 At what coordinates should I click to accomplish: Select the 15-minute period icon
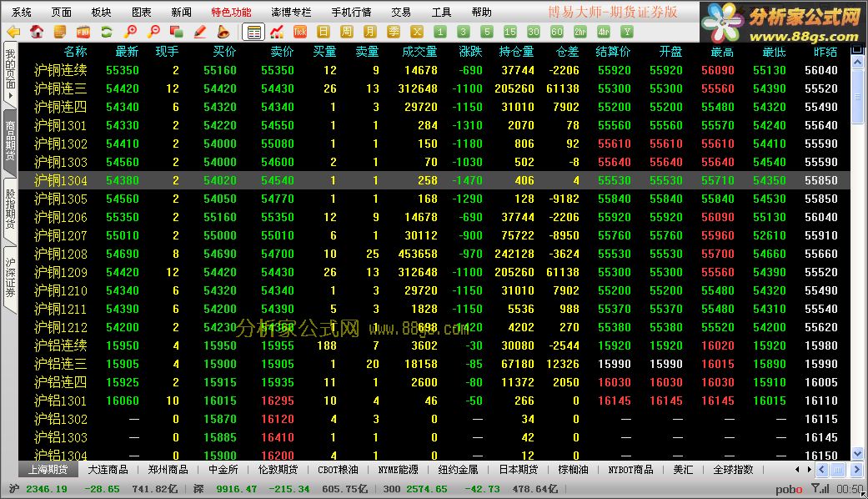(509, 32)
